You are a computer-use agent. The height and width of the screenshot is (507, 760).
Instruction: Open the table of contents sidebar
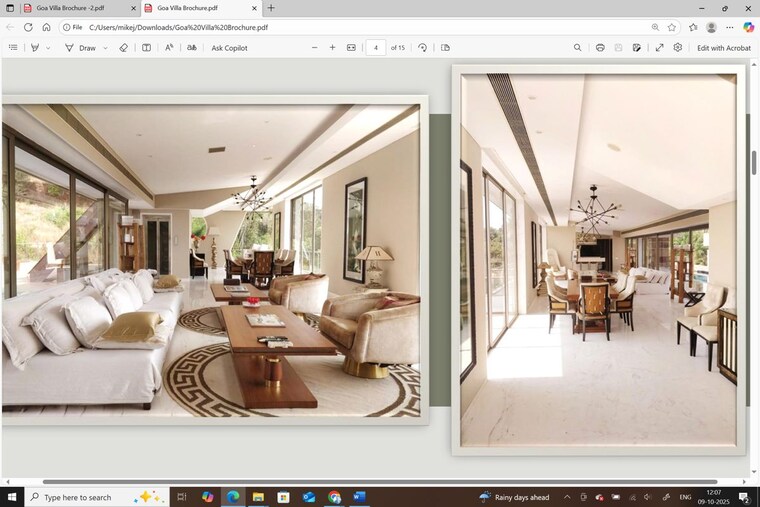tap(13, 48)
